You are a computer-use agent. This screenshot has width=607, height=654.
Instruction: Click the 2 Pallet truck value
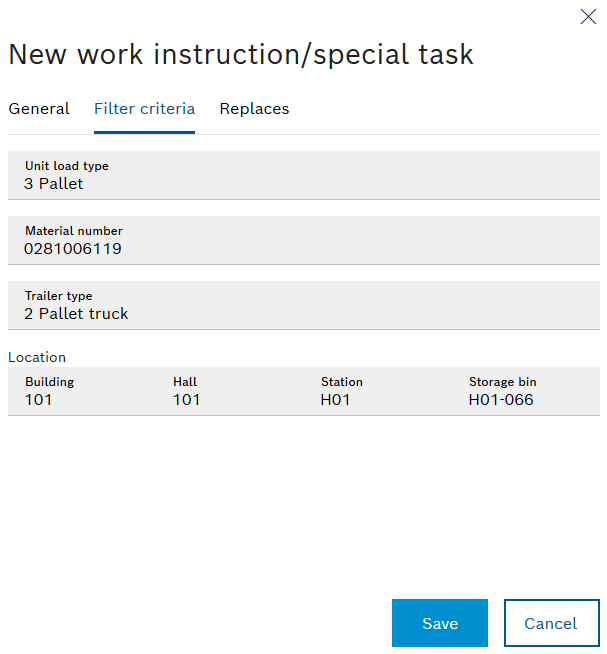[76, 314]
